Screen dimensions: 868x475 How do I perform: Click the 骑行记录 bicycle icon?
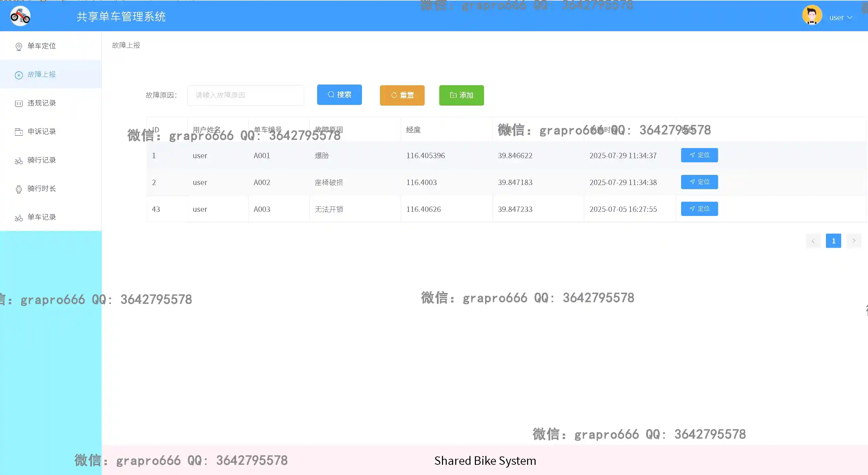tap(19, 161)
